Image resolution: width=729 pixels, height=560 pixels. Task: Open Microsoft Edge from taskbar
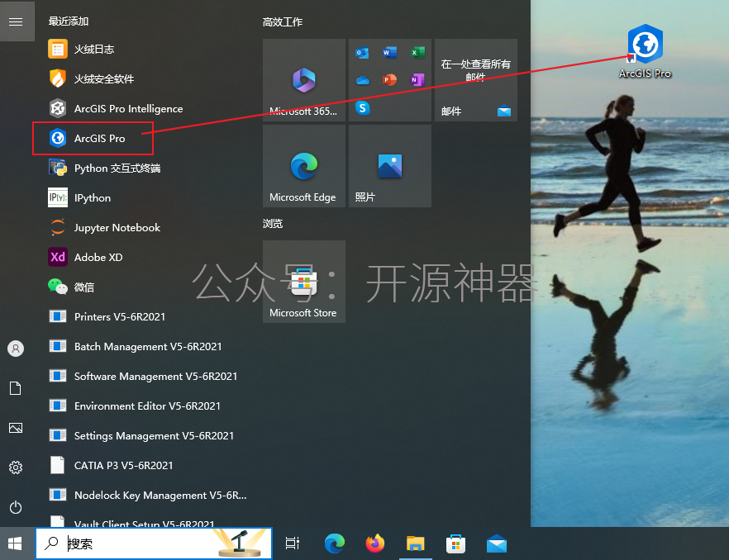coord(334,543)
